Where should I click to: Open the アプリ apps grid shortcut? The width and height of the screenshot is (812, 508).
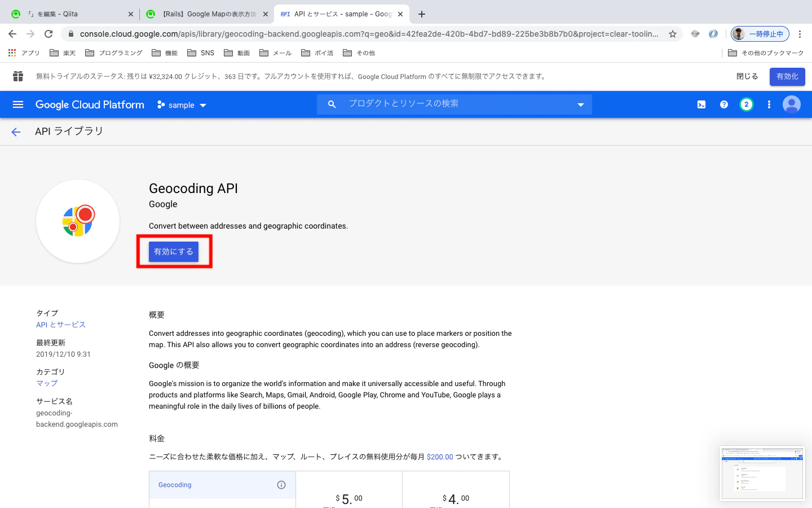pos(24,53)
